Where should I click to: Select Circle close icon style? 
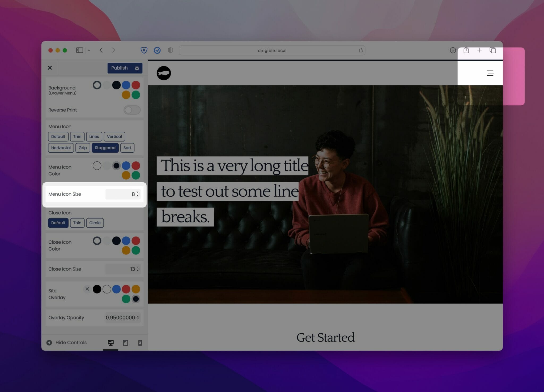point(95,223)
